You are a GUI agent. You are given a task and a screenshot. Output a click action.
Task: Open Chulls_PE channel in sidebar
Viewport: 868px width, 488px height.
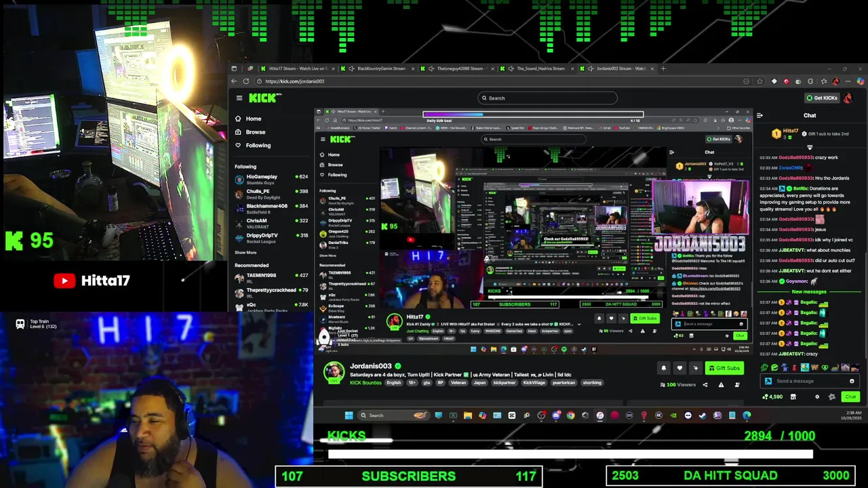point(271,194)
